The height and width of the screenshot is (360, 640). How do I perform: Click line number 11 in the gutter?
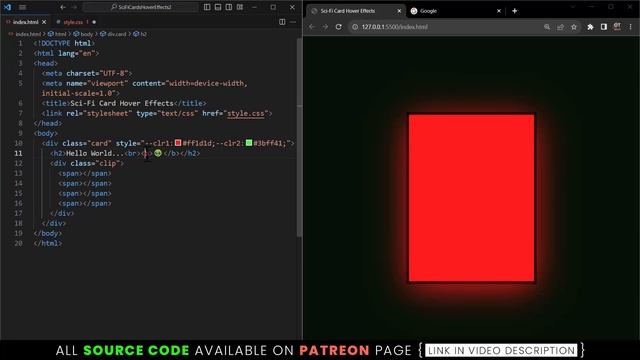[18, 153]
